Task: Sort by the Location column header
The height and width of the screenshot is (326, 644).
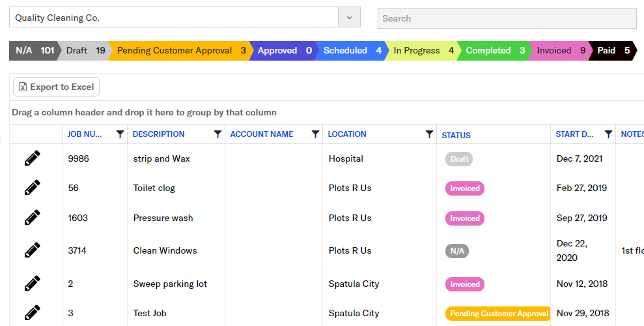Action: point(347,134)
